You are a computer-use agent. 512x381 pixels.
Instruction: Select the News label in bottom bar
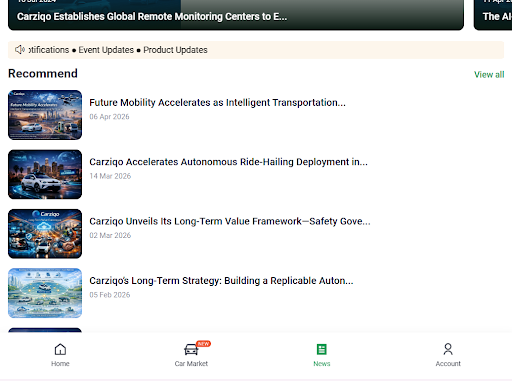click(322, 364)
